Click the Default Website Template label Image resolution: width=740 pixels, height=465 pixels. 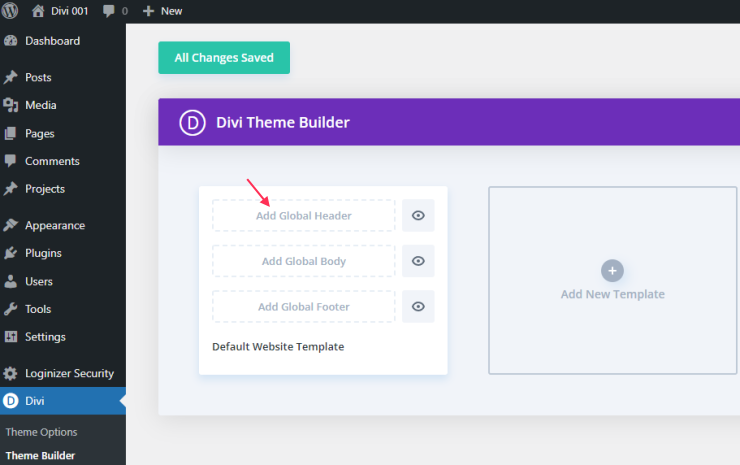coord(278,347)
